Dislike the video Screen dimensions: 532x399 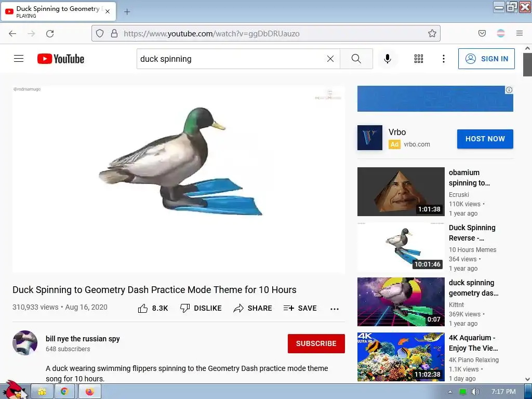point(201,308)
